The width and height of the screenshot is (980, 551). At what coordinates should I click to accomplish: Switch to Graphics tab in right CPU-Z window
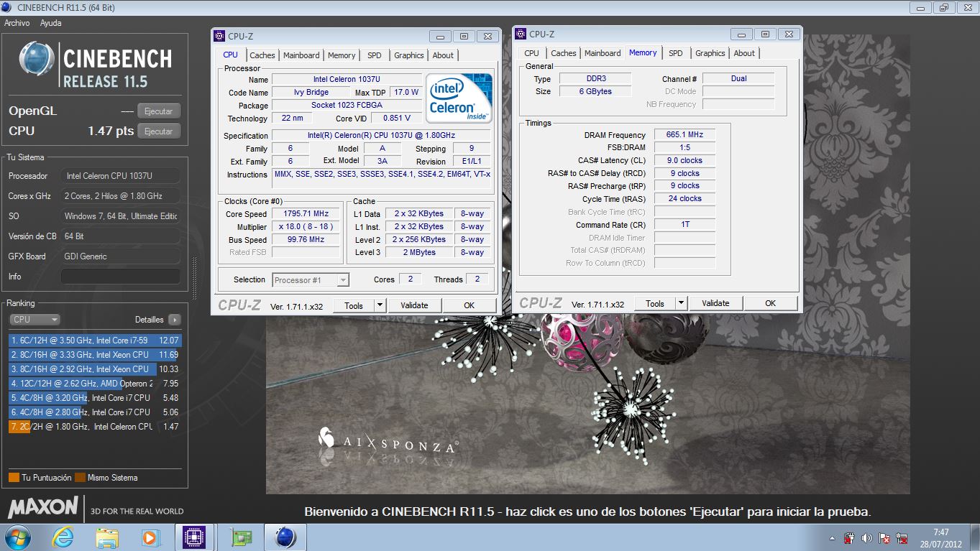pos(710,53)
